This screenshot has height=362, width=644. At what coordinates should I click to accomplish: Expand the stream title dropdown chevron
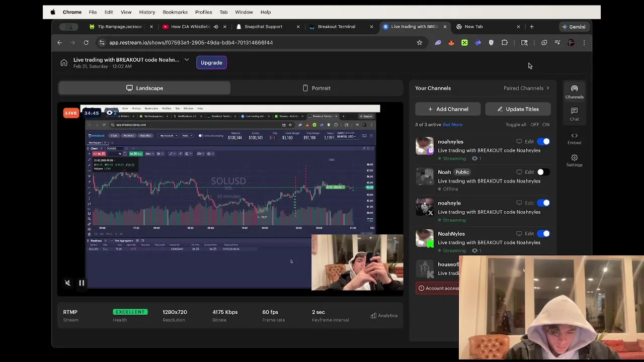(187, 60)
